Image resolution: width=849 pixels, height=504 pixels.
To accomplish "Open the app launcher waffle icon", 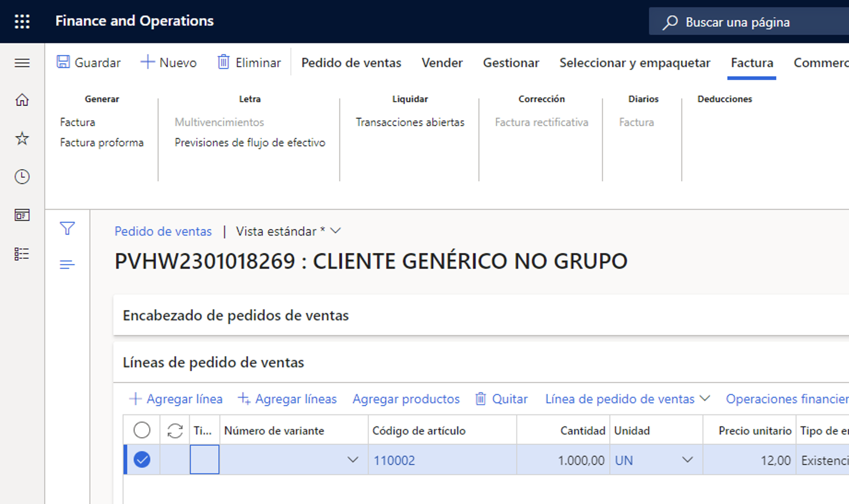I will (22, 21).
